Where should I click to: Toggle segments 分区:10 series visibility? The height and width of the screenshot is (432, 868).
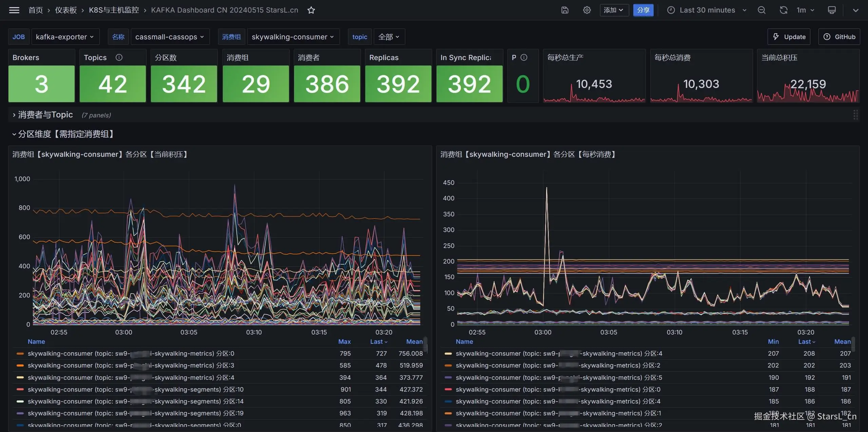point(136,389)
